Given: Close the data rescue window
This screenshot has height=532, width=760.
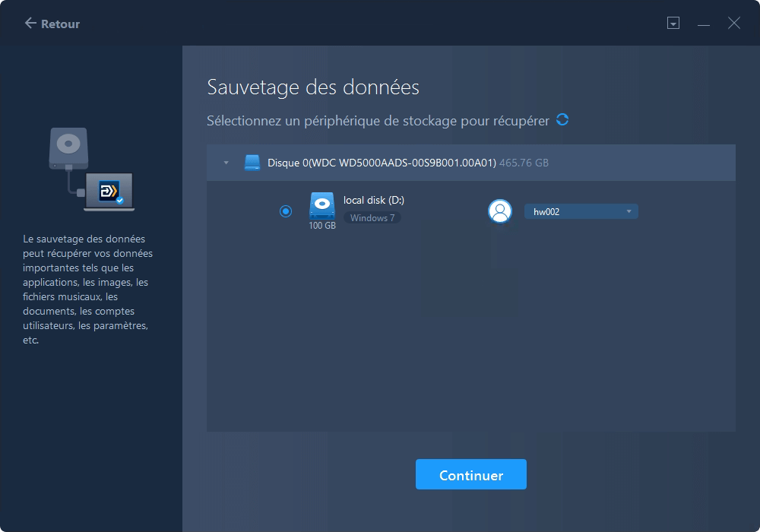Looking at the screenshot, I should pos(733,24).
